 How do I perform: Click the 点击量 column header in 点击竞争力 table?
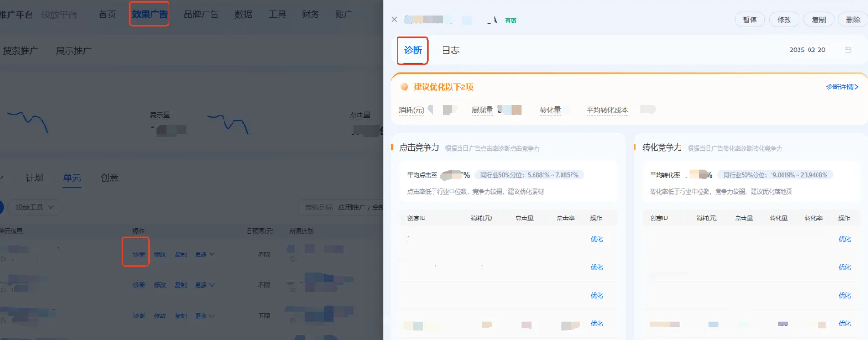[x=524, y=218]
